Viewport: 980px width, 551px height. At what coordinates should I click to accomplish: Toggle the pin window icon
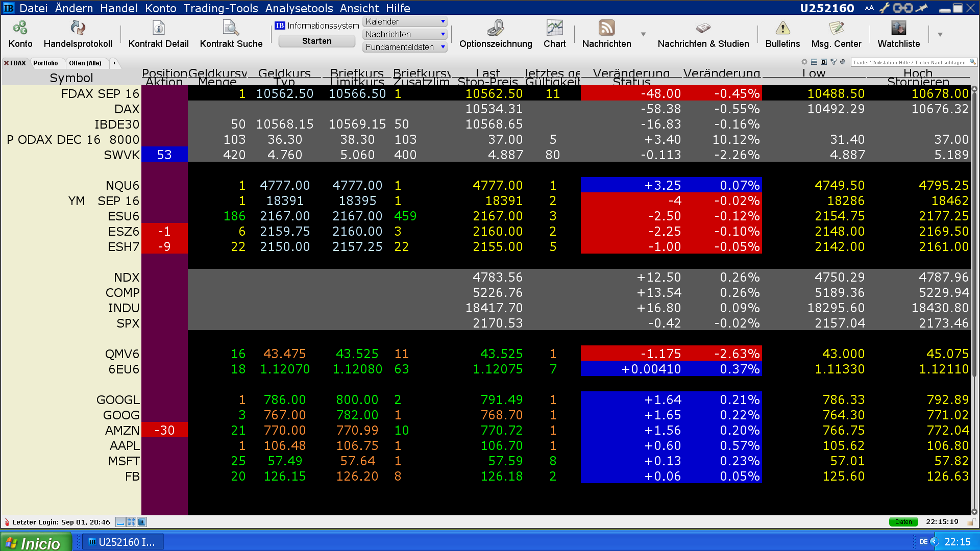pos(921,8)
